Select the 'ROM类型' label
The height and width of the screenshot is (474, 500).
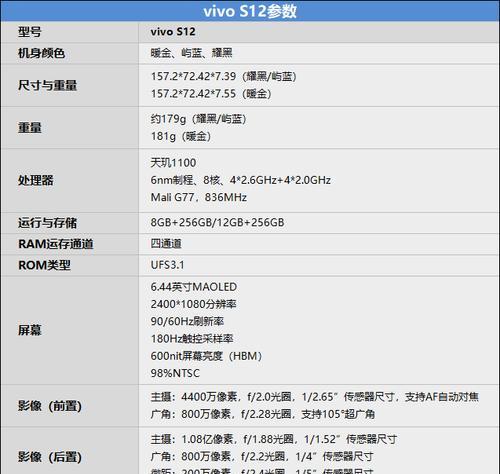[x=44, y=265]
